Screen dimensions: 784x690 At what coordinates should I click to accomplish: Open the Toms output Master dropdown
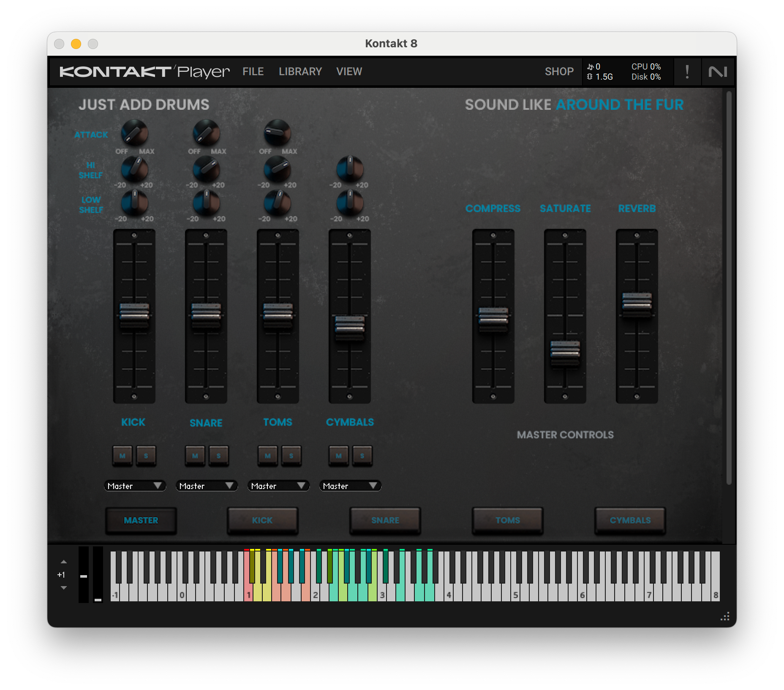278,486
